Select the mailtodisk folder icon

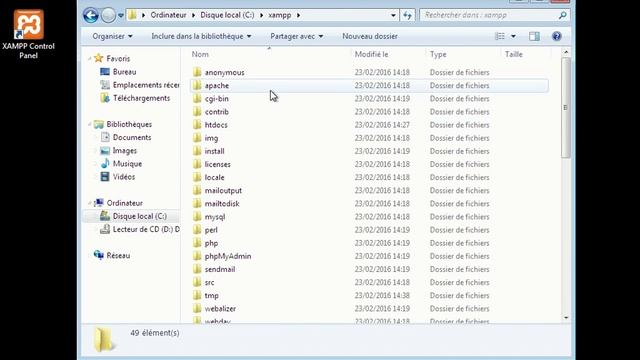pyautogui.click(x=197, y=203)
